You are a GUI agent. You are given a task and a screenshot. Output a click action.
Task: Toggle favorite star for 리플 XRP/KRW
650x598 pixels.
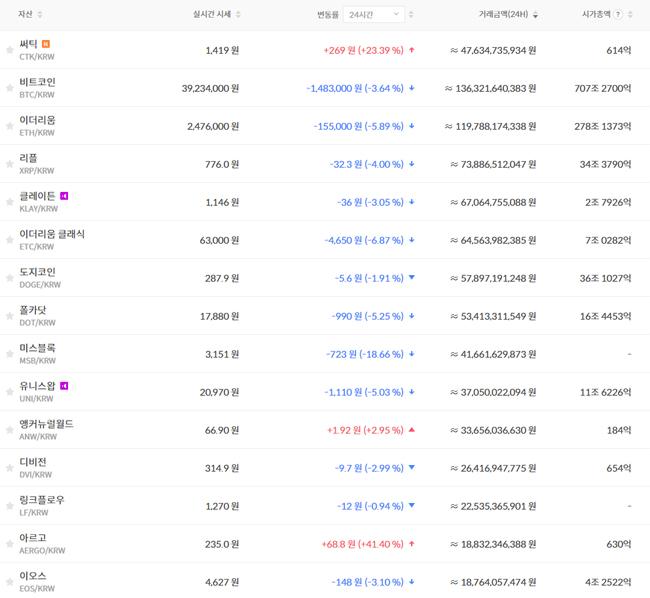pos(10,163)
